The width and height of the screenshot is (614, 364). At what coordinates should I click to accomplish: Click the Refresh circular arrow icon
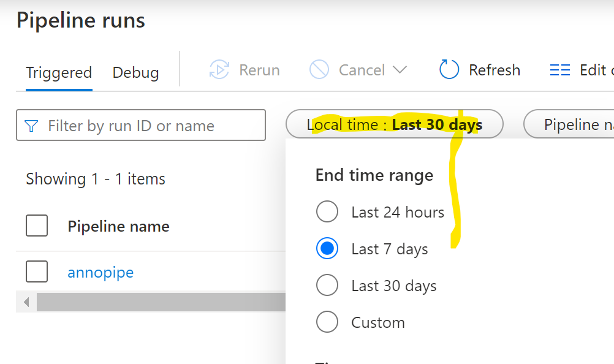[449, 70]
